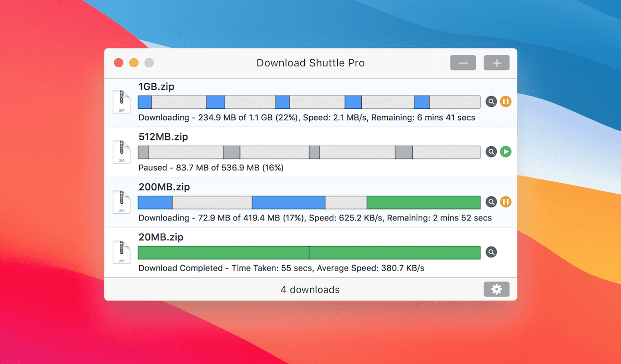Add a new download with plus button
The height and width of the screenshot is (364, 621).
click(496, 63)
